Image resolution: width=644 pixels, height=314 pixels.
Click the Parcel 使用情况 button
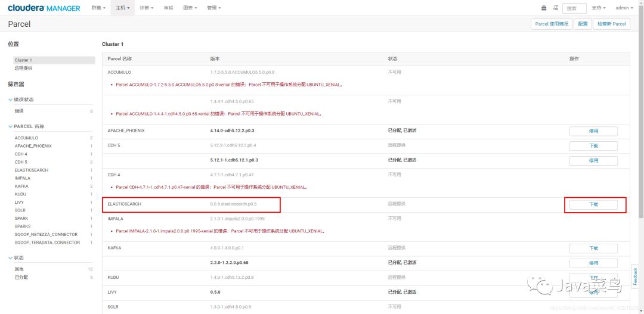(x=552, y=24)
